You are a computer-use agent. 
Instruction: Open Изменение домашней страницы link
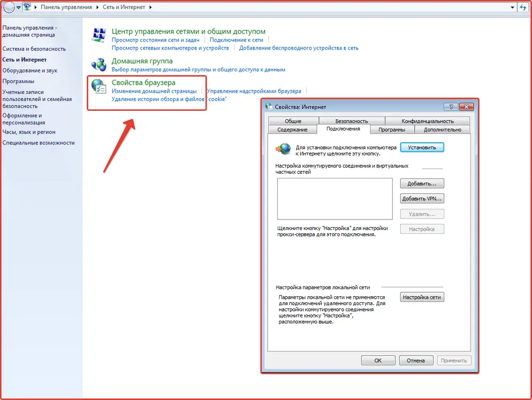(154, 91)
